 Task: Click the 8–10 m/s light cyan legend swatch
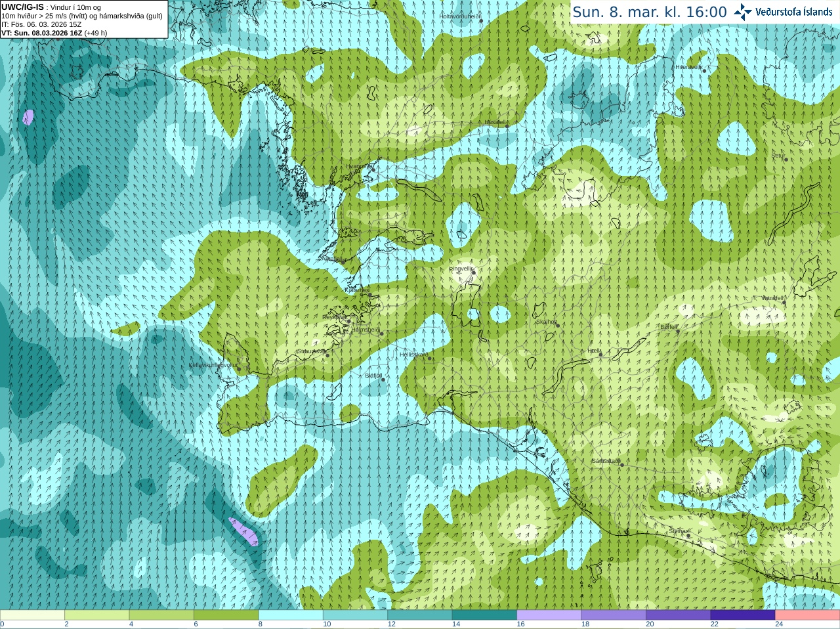[x=291, y=615]
